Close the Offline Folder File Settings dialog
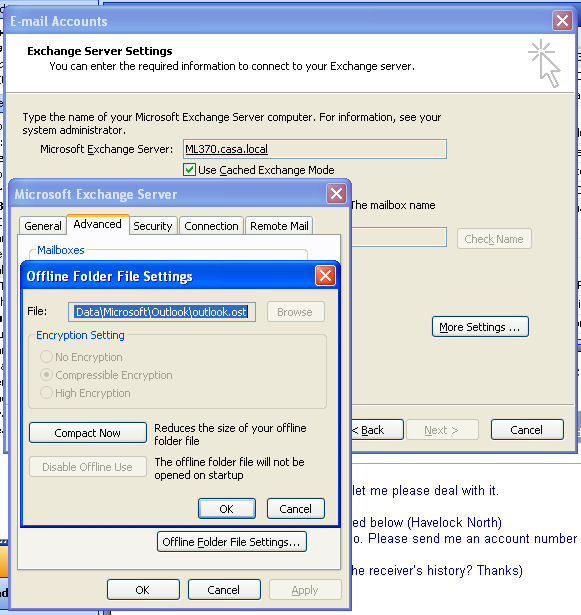 (x=325, y=276)
